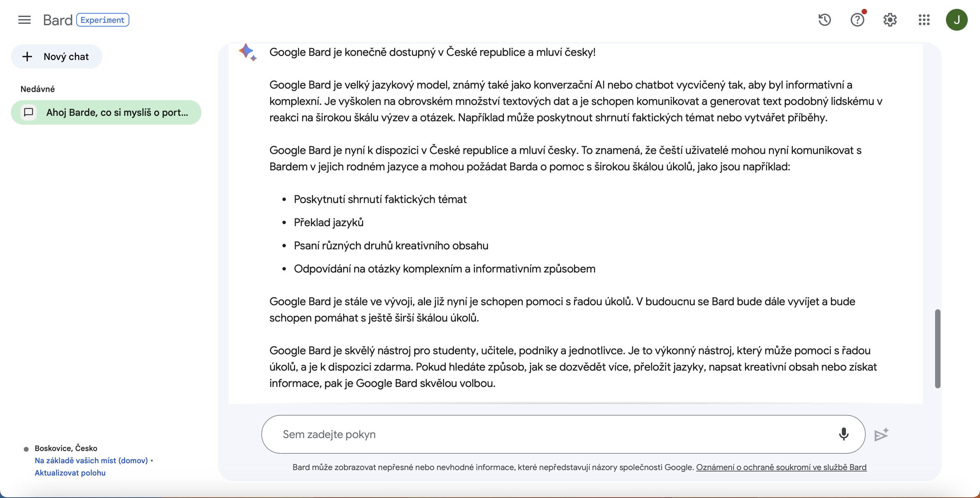980x498 pixels.
Task: Toggle the sidebar with the hamburger menu
Action: coord(24,19)
